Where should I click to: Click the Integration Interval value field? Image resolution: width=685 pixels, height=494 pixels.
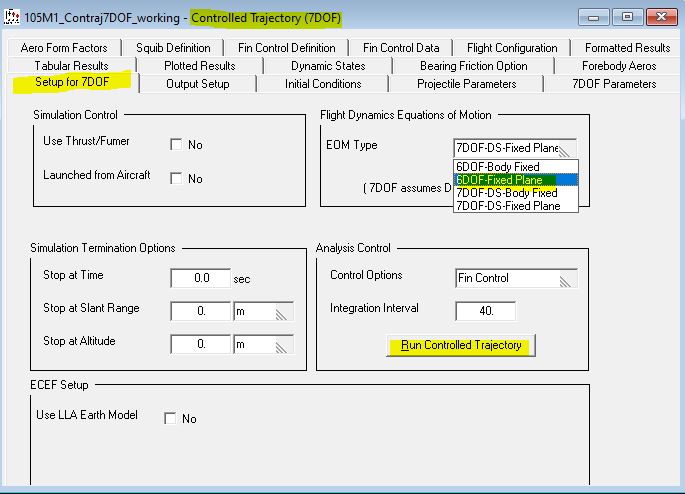tap(485, 311)
